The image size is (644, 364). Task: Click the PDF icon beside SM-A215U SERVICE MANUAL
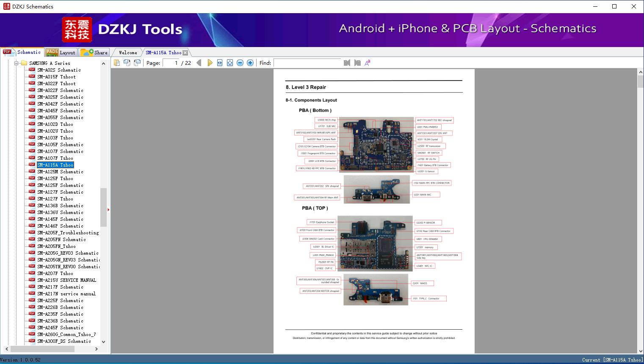click(x=32, y=280)
